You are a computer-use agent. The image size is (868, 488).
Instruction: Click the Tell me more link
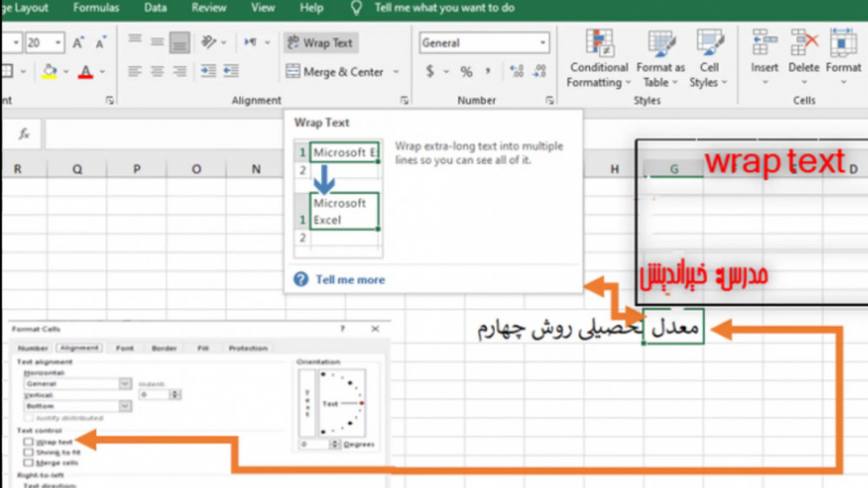point(350,280)
